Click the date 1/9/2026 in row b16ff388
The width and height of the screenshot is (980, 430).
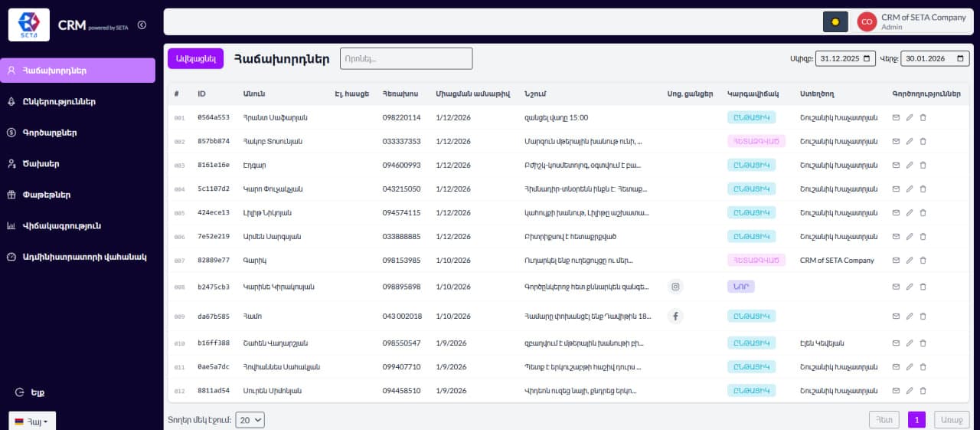coord(451,343)
